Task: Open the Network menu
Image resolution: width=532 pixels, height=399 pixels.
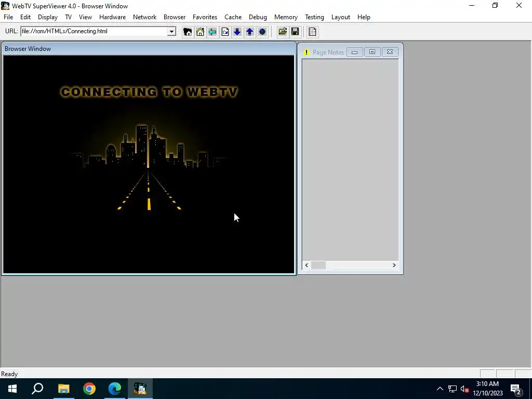Action: (x=144, y=17)
